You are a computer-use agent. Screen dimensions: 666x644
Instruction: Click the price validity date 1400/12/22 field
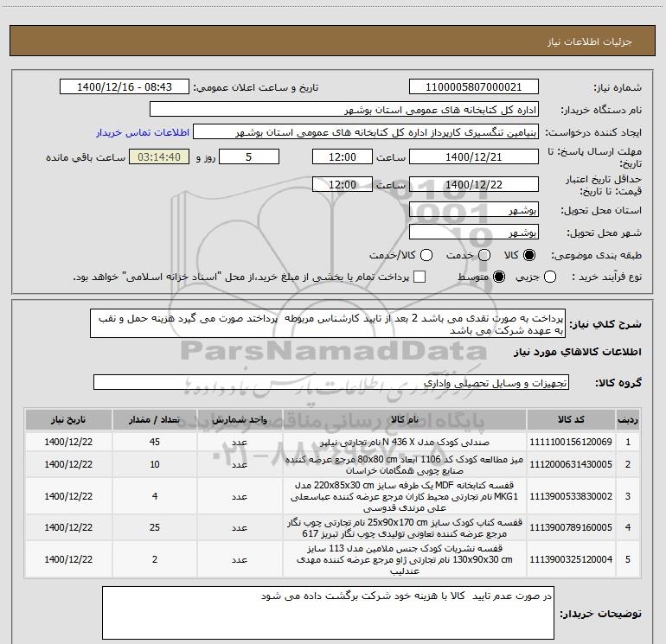click(x=474, y=185)
